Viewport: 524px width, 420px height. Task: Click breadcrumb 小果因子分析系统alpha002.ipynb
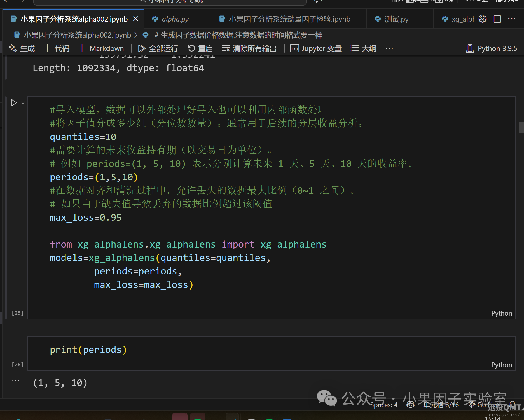[x=72, y=35]
